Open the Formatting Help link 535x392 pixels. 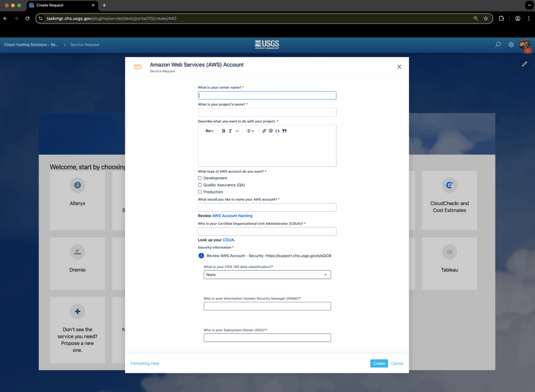(x=145, y=363)
